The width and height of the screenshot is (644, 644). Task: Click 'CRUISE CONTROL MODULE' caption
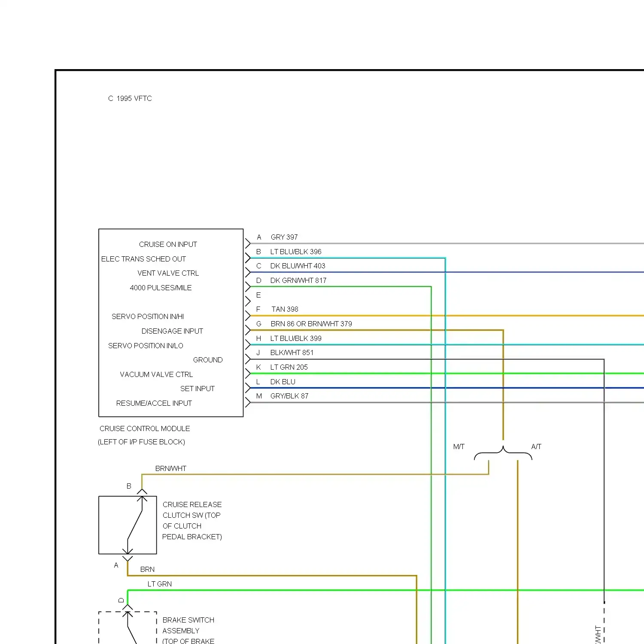tap(145, 428)
